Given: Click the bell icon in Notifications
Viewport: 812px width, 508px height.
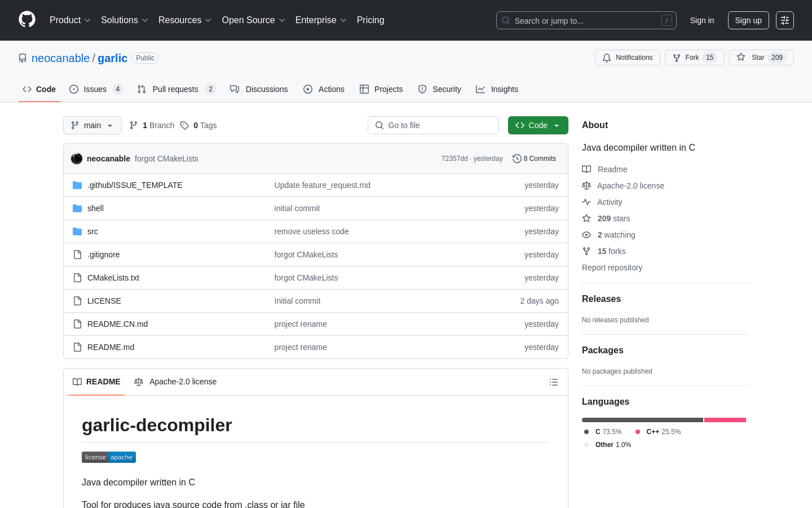Looking at the screenshot, I should 607,58.
